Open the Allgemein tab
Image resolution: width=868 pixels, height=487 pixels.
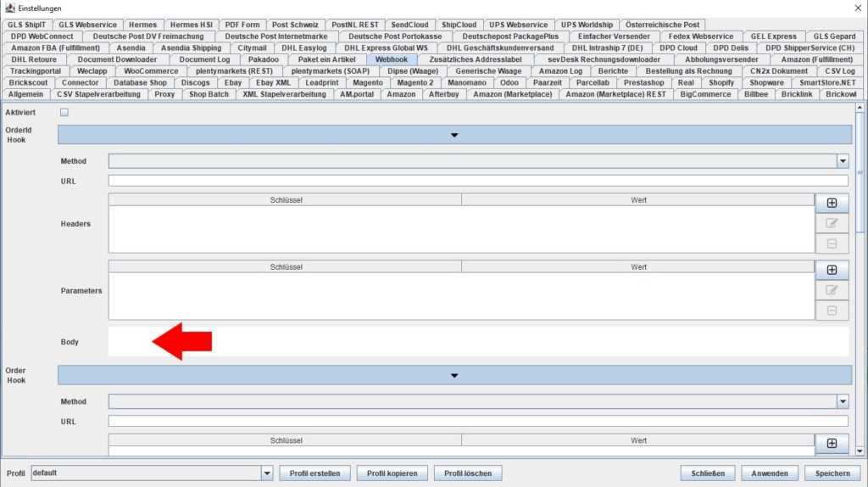25,94
